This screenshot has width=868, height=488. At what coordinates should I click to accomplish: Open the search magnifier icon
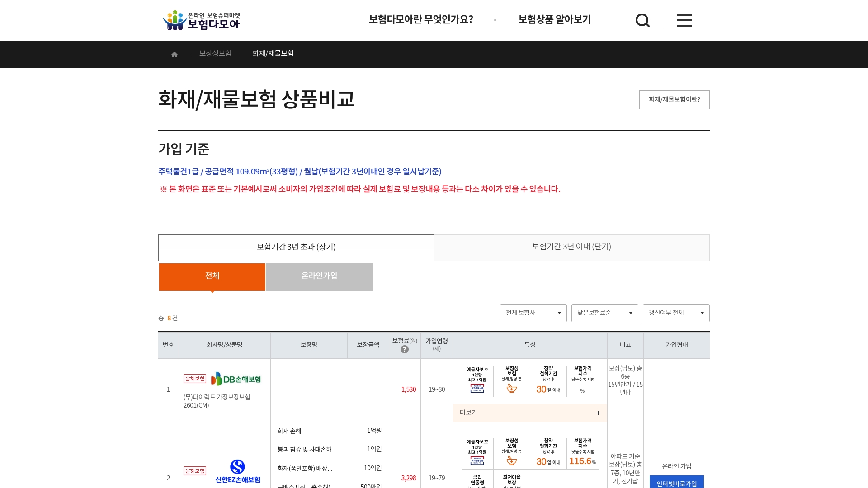(x=642, y=20)
